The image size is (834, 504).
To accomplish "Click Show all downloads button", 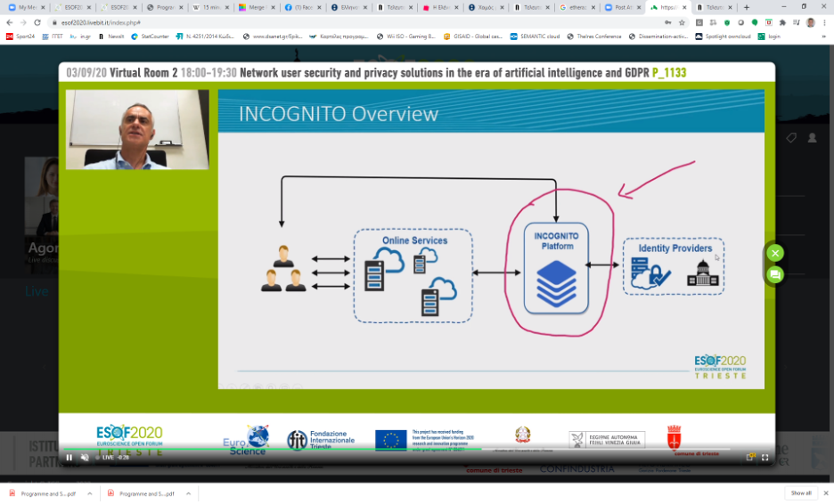I will point(801,493).
